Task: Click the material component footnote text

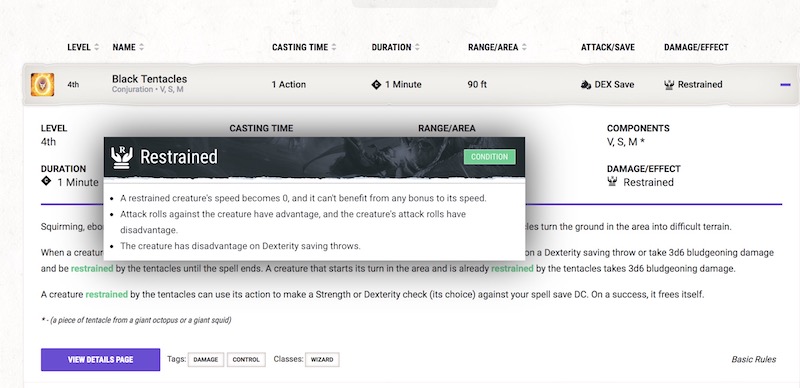Action: (136, 321)
